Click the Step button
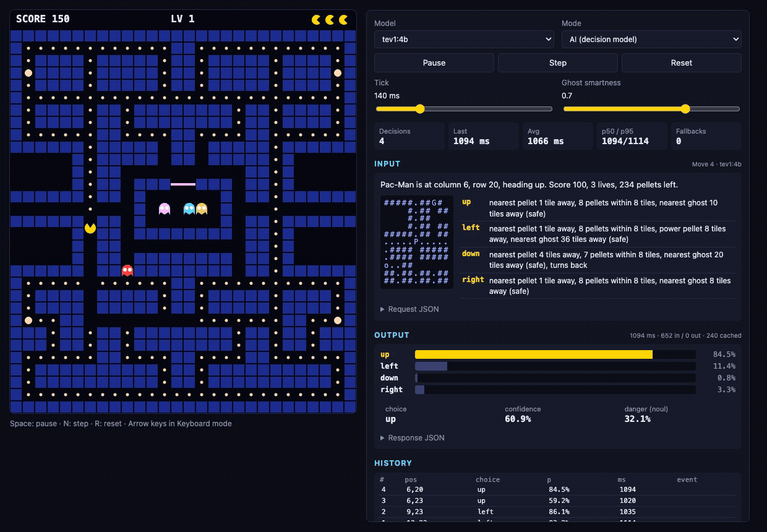 (x=558, y=62)
